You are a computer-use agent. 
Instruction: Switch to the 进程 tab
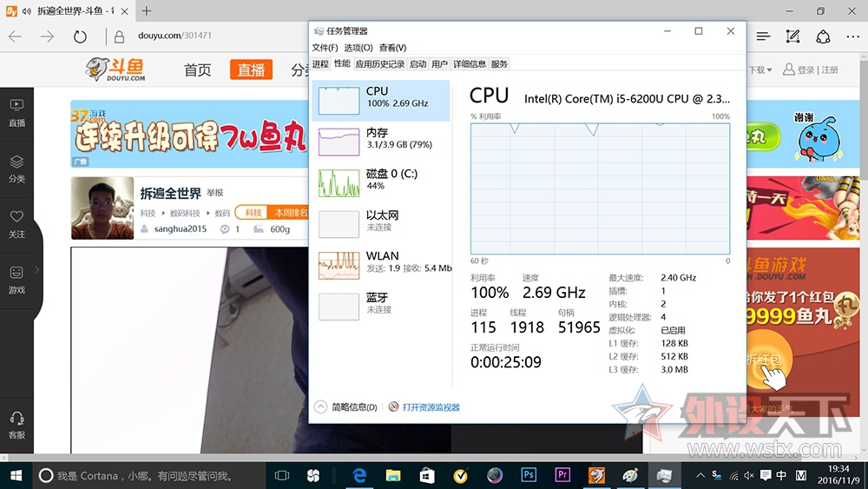320,64
